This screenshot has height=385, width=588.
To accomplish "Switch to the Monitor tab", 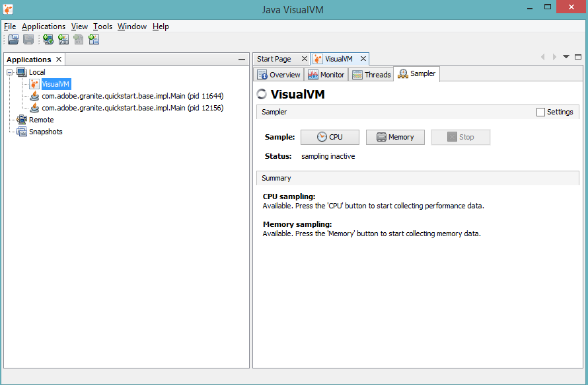I will click(326, 75).
